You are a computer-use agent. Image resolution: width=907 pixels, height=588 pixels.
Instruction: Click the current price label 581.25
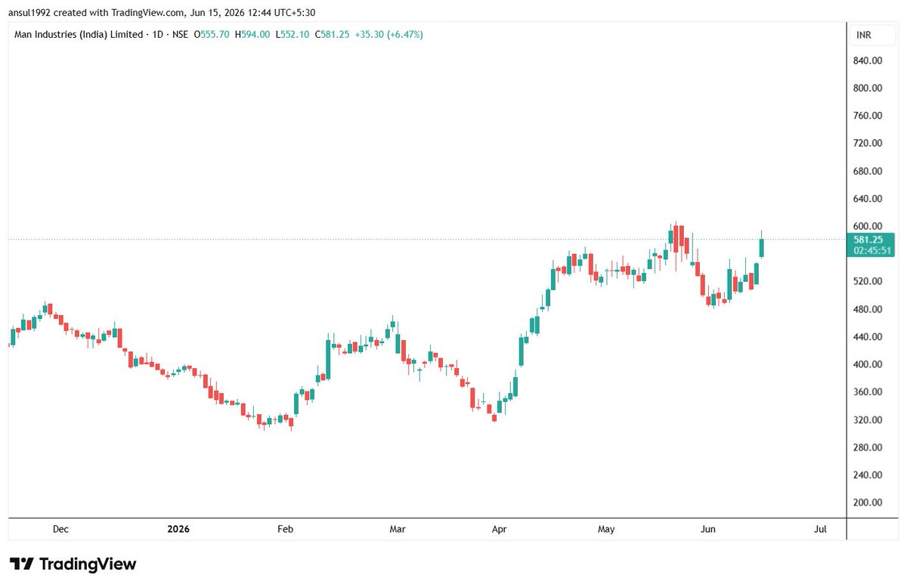coord(868,240)
